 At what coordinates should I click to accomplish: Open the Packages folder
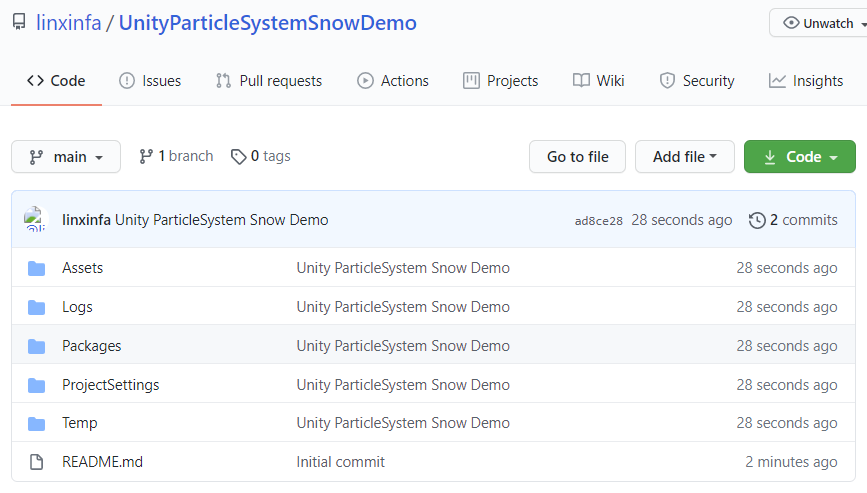coord(91,346)
